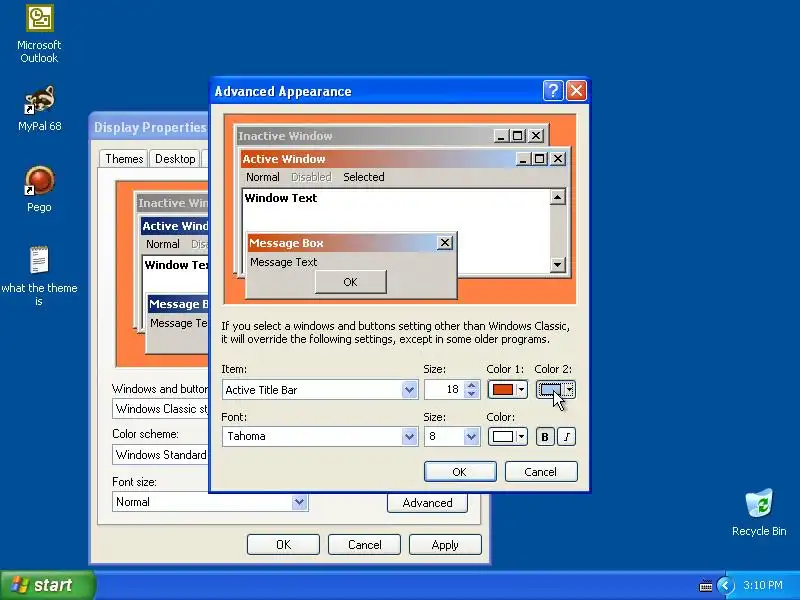800x600 pixels.
Task: Open the Start menu
Action: (47, 585)
